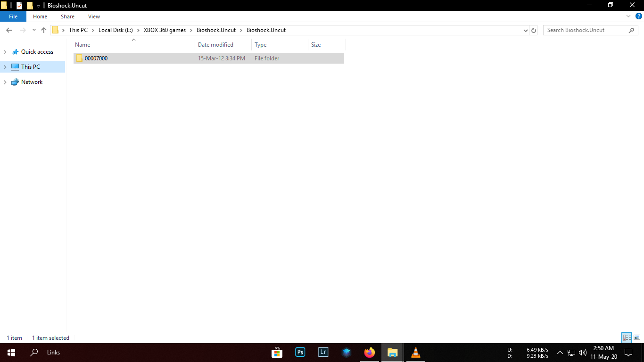Open the Recent locations dropdown
Image resolution: width=644 pixels, height=362 pixels.
[34, 30]
